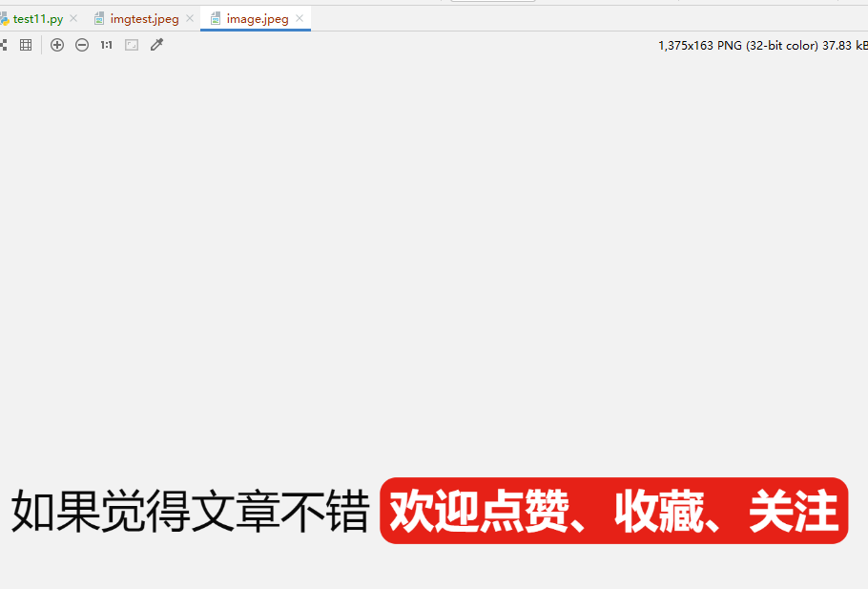The width and height of the screenshot is (868, 589).
Task: Switch to the test11.py tab
Action: 37,19
